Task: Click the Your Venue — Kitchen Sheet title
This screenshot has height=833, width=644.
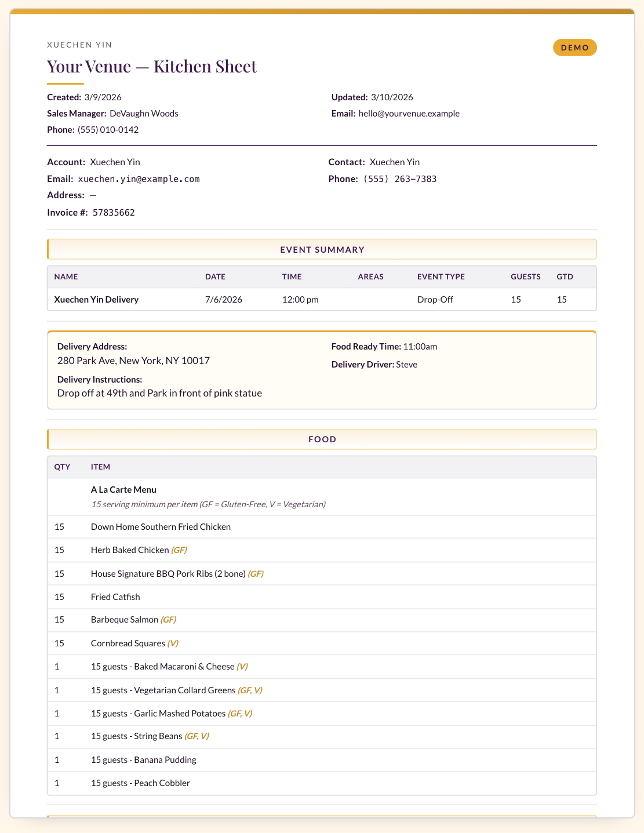Action: tap(152, 66)
